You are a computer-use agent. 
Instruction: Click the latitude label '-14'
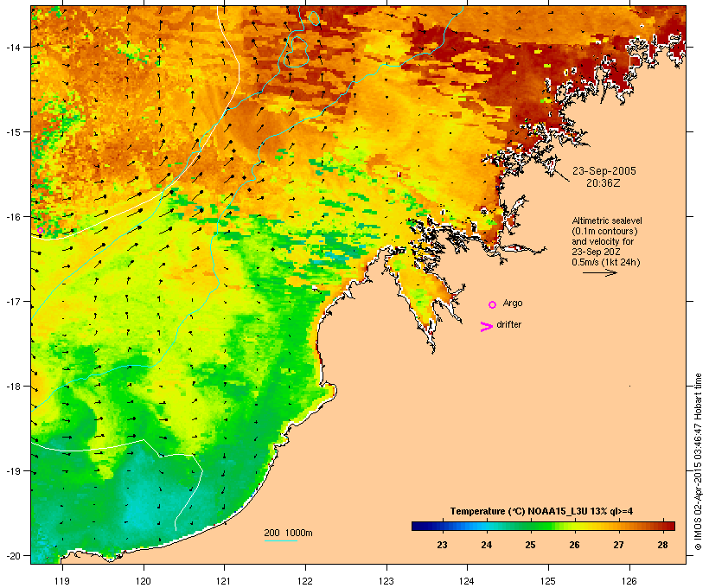coord(13,47)
